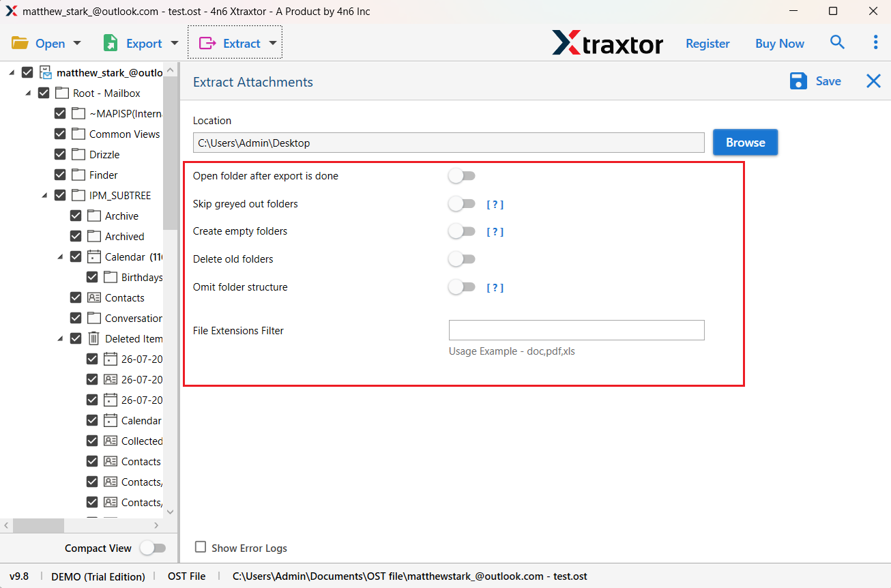Click the Root - Mailbox folder icon

tap(62, 93)
